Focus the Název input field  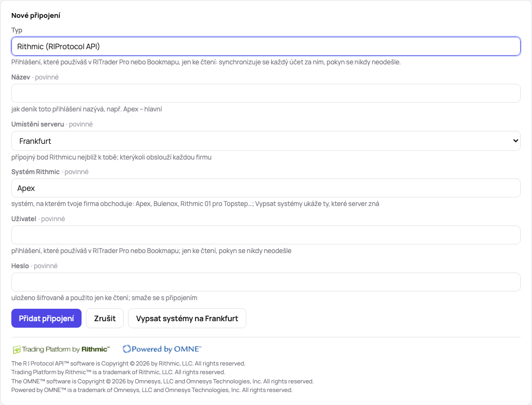[x=266, y=93]
